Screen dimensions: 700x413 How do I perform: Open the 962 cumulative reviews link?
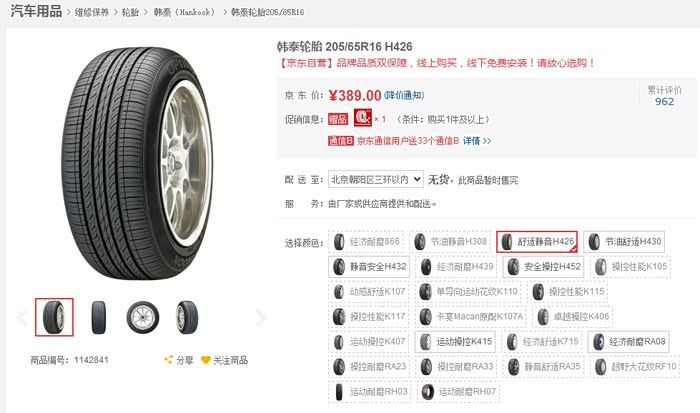pyautogui.click(x=664, y=101)
